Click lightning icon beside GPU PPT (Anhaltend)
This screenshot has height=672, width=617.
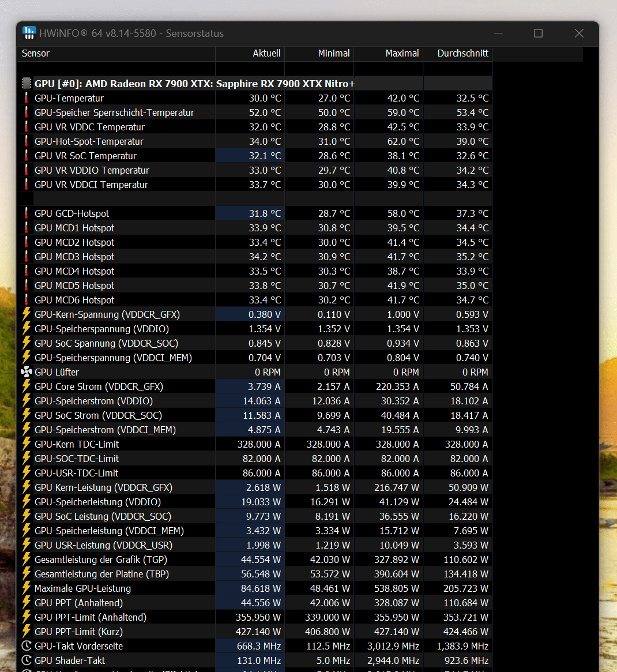[x=27, y=603]
